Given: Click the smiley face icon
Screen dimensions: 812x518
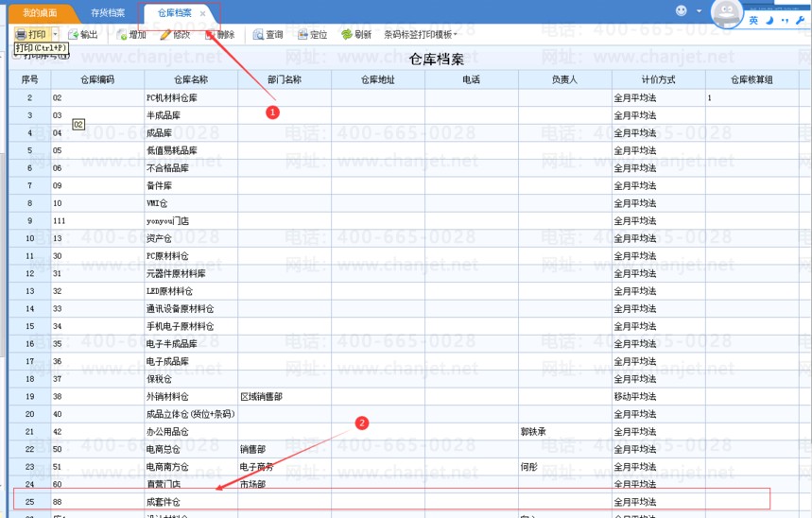Looking at the screenshot, I should 682,10.
